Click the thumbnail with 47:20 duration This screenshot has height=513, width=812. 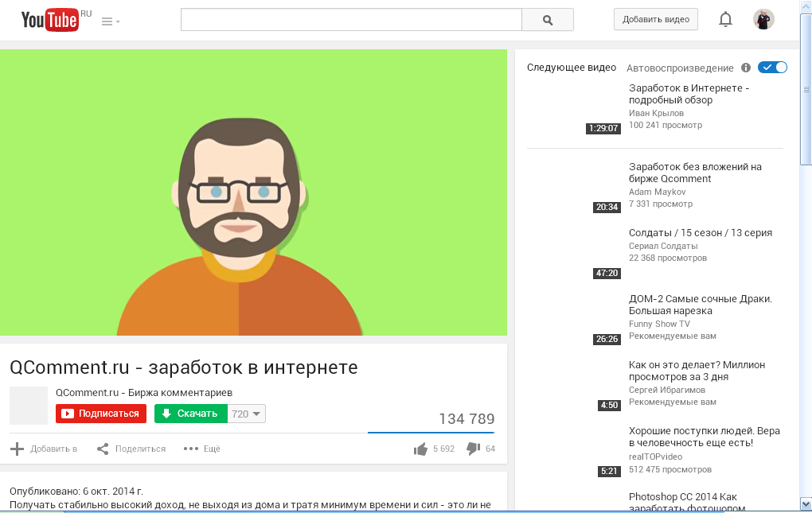point(574,254)
